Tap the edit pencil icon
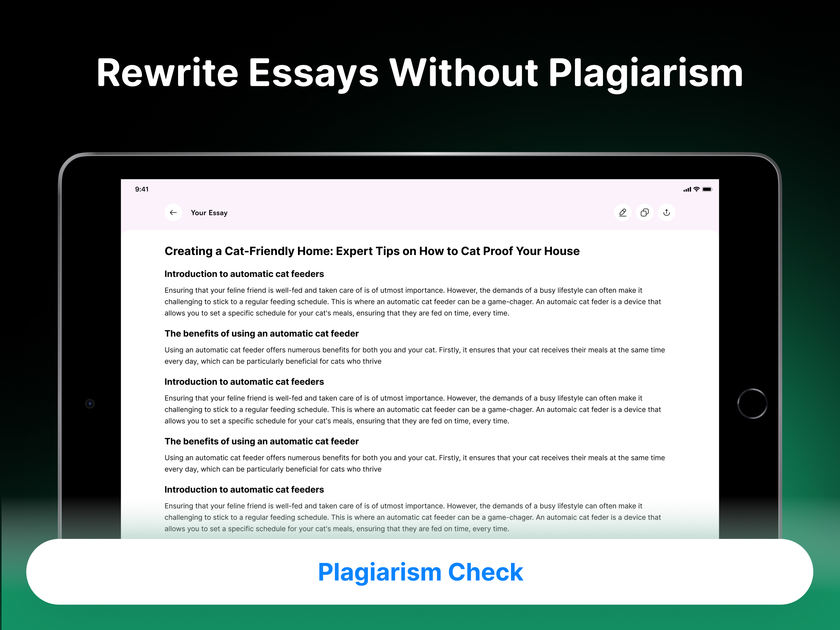The width and height of the screenshot is (840, 630). pyautogui.click(x=622, y=212)
